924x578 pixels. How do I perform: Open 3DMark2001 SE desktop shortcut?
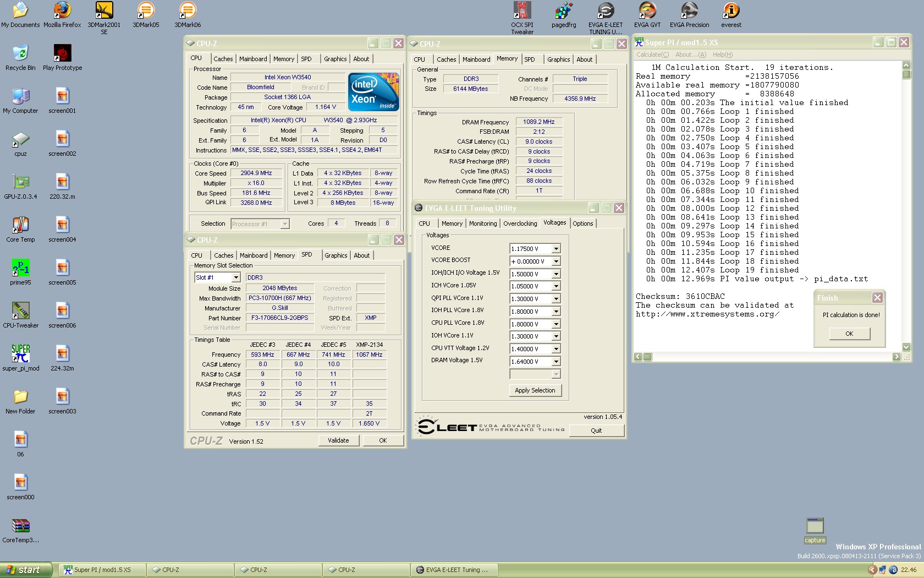pos(104,19)
